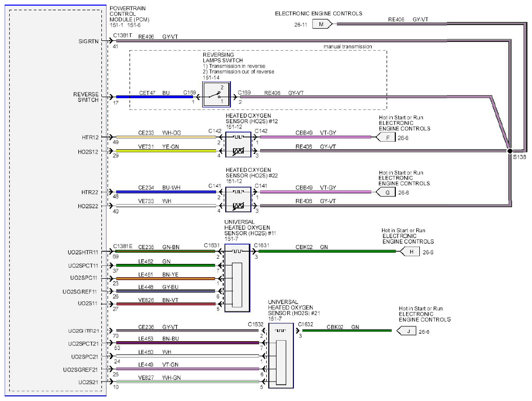This screenshot has width=532, height=401.
Task: Click the red VE826 BN-VT wire
Action: point(165,304)
